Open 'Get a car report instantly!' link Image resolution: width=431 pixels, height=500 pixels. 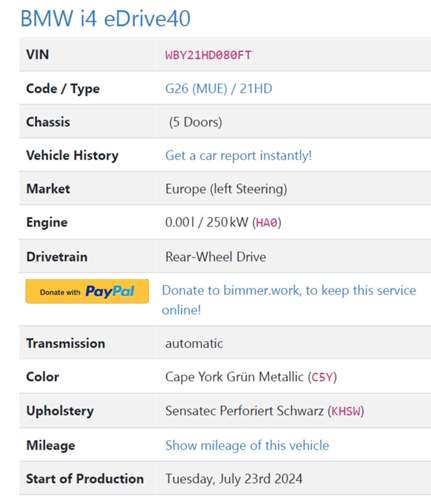pos(238,155)
